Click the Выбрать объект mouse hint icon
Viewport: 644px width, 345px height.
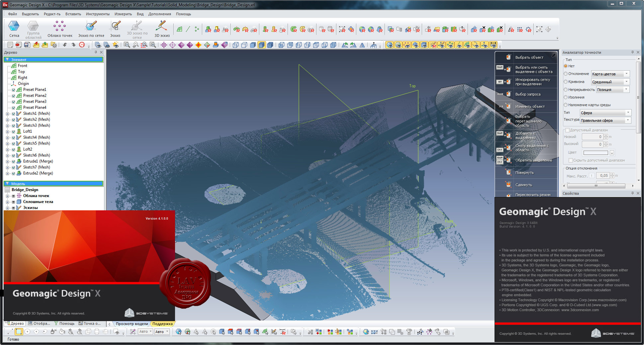click(x=508, y=57)
